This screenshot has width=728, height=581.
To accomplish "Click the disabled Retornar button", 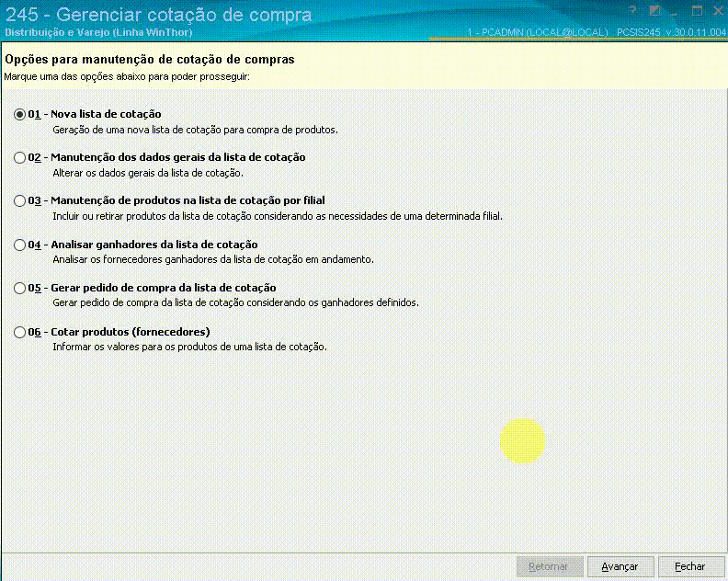I will pos(550,566).
